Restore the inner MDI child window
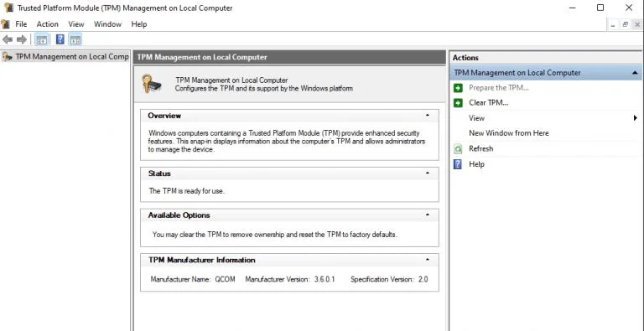The image size is (644, 331). pyautogui.click(x=625, y=24)
